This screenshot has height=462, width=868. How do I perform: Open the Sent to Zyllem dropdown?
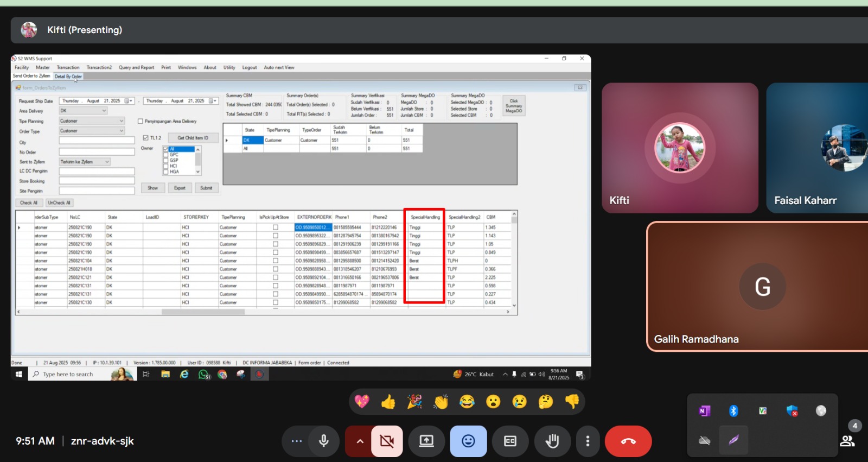[x=107, y=162]
